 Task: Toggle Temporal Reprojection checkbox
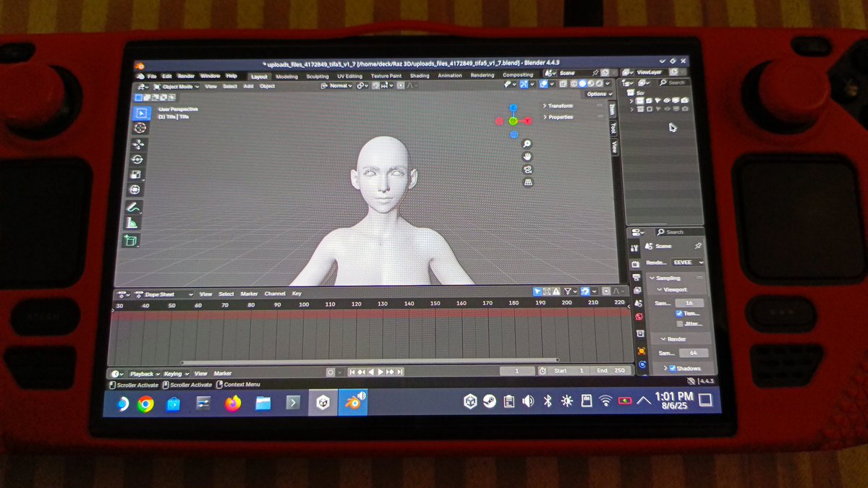point(678,314)
